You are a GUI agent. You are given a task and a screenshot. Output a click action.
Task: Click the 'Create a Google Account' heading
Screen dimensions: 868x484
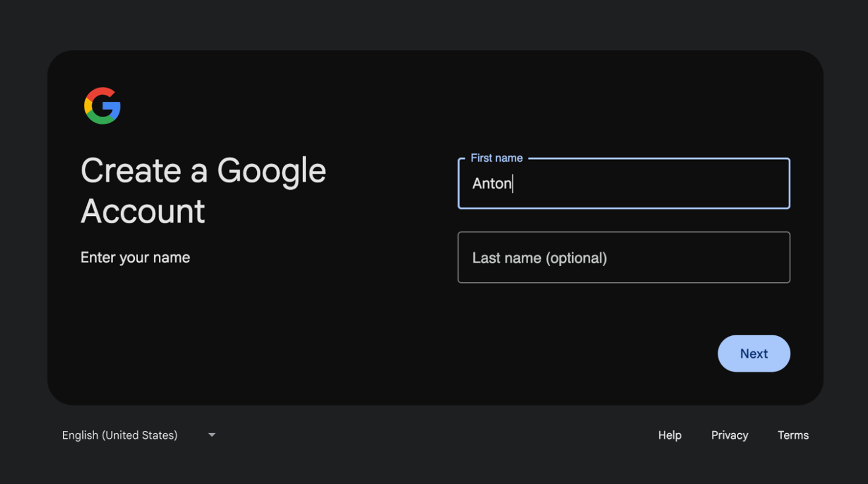(203, 191)
